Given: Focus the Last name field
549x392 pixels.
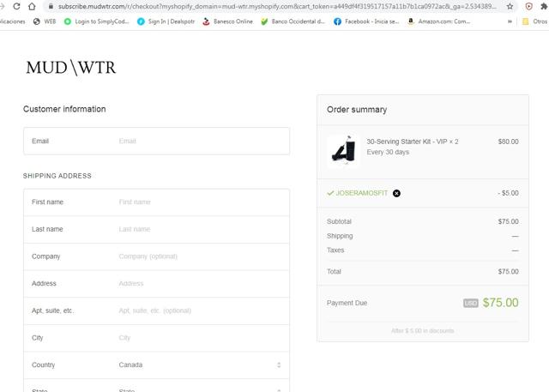Looking at the screenshot, I should [156, 229].
